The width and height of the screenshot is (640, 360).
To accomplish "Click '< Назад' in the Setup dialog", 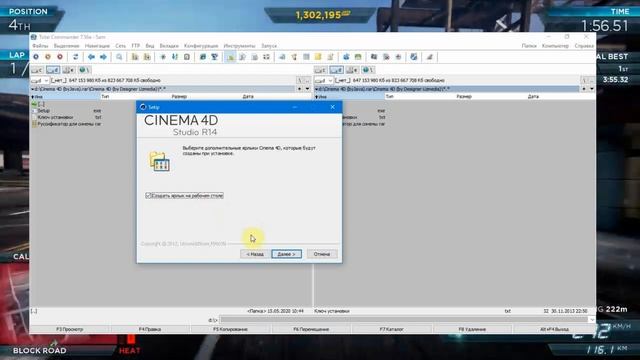I will point(255,254).
